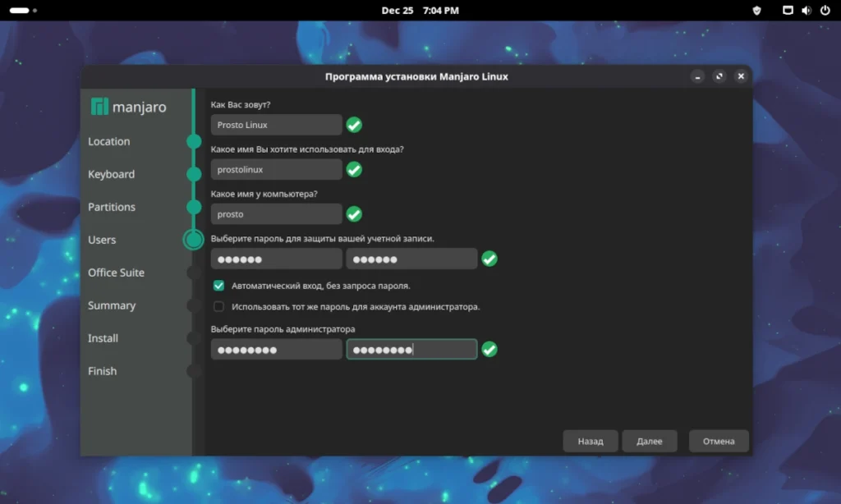Select the Summary step

coord(112,305)
